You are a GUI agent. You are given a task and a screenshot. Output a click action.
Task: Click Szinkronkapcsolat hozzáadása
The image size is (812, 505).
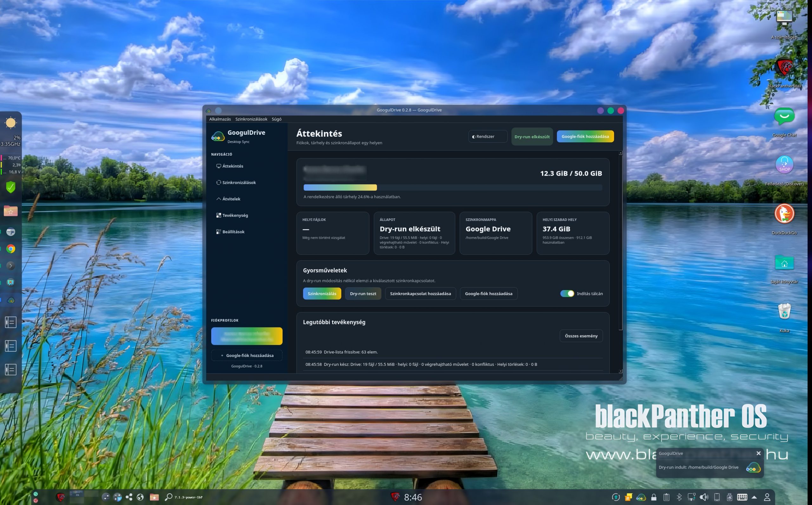click(420, 294)
